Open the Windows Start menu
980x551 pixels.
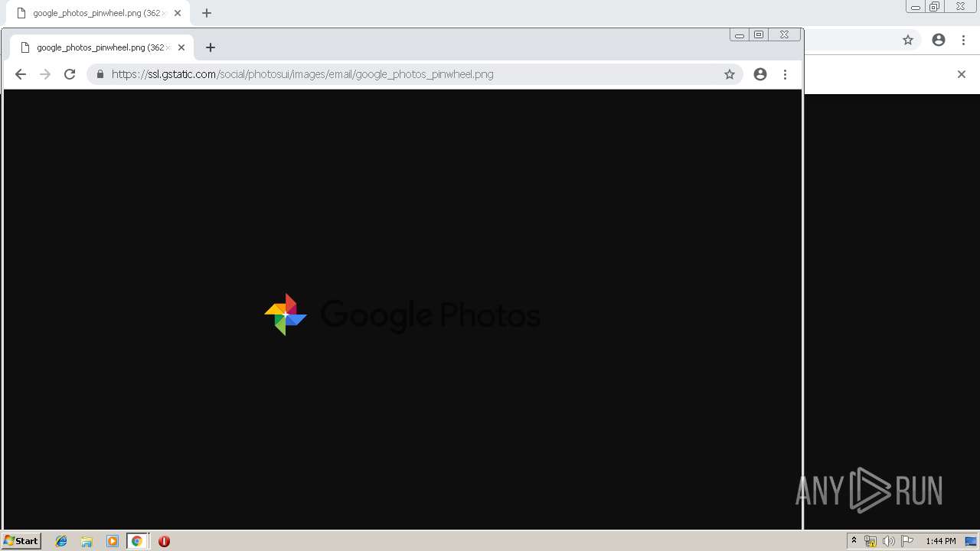pyautogui.click(x=21, y=541)
